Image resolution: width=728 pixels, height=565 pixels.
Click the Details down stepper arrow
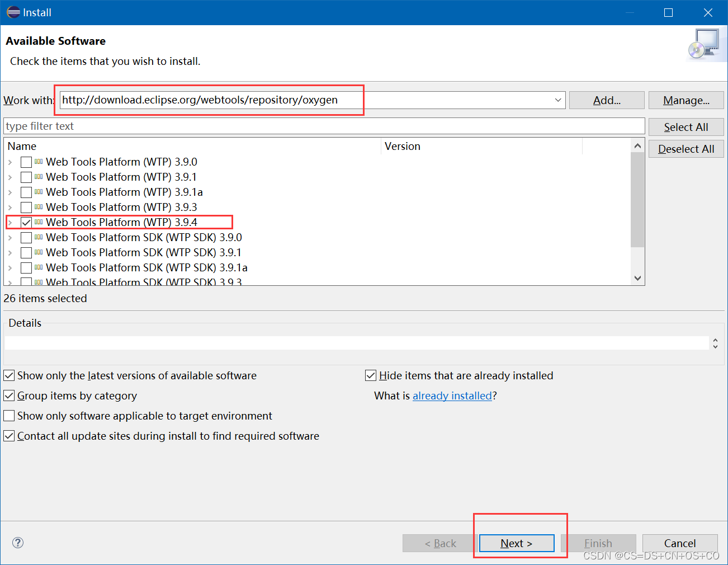[x=715, y=346]
